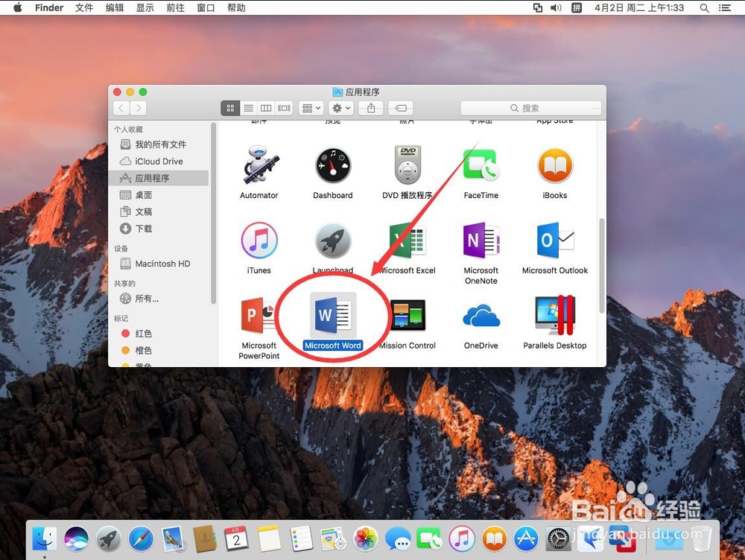Image resolution: width=745 pixels, height=560 pixels.
Task: Select the OneDrive cloud icon
Action: point(481,316)
